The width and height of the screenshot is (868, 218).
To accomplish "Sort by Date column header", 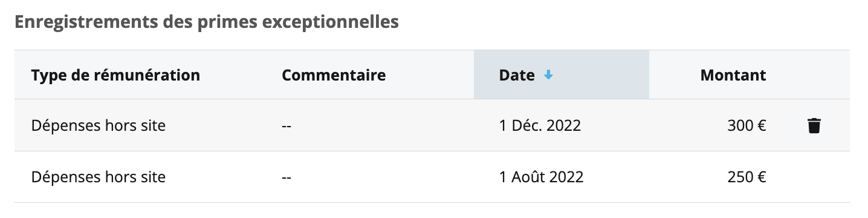I will pos(562,75).
